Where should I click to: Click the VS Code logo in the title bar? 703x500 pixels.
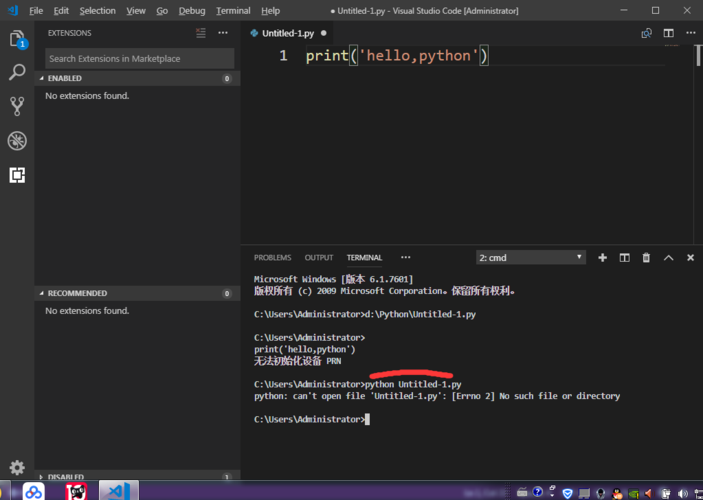(13, 10)
